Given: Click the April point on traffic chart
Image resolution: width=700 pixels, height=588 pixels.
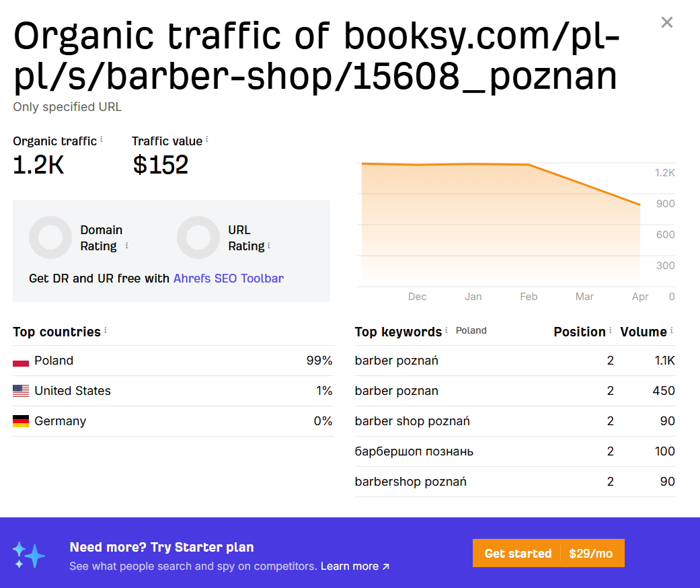Looking at the screenshot, I should click(x=639, y=205).
